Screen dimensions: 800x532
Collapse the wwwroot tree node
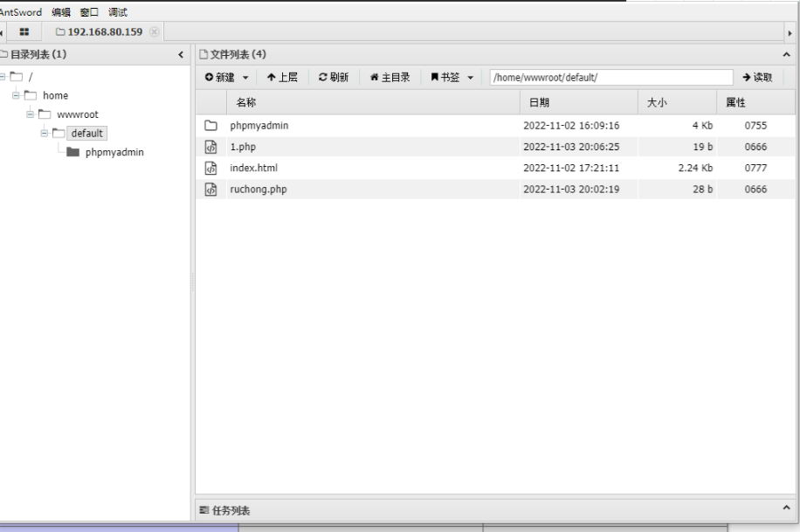(x=30, y=114)
